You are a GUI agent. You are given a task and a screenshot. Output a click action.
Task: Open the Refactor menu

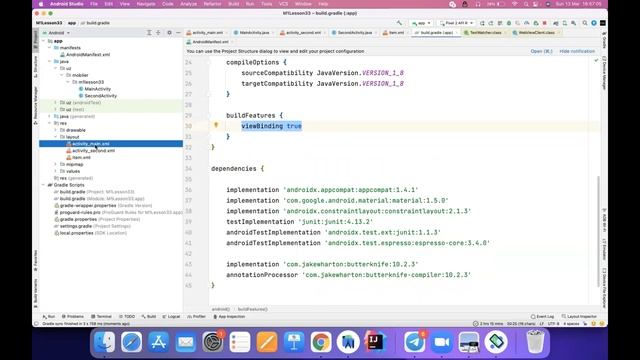[212, 4]
